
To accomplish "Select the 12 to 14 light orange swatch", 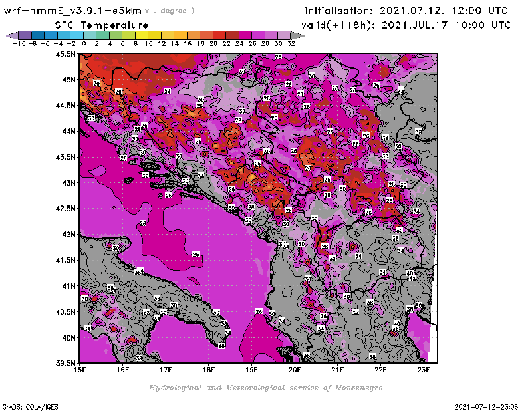I will (168, 35).
